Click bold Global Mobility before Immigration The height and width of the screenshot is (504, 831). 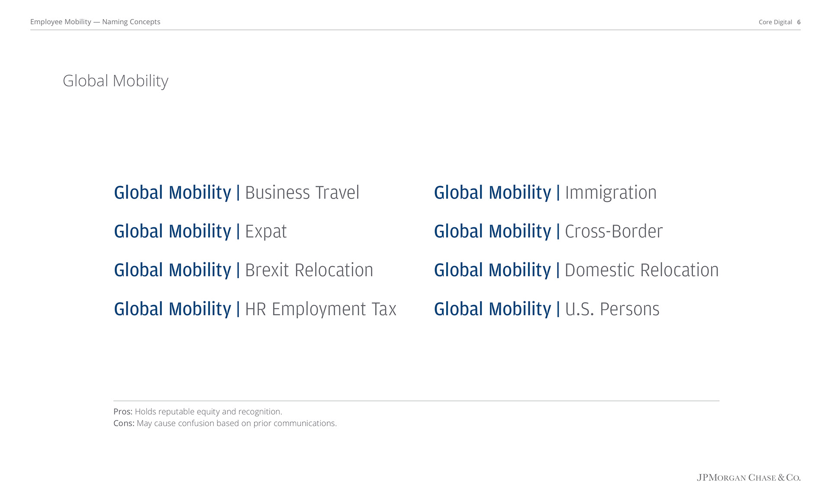coord(493,193)
